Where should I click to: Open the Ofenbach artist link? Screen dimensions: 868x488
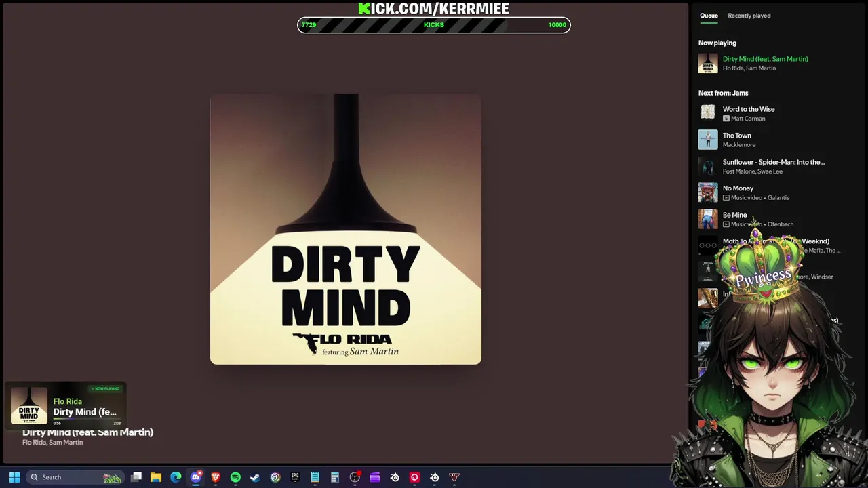pyautogui.click(x=781, y=224)
